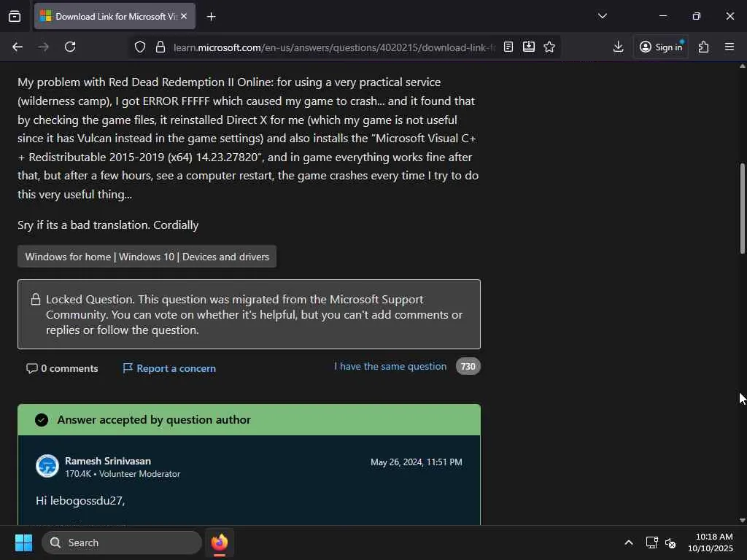Go back to previous page
Image resolution: width=747 pixels, height=560 pixels.
coord(18,47)
